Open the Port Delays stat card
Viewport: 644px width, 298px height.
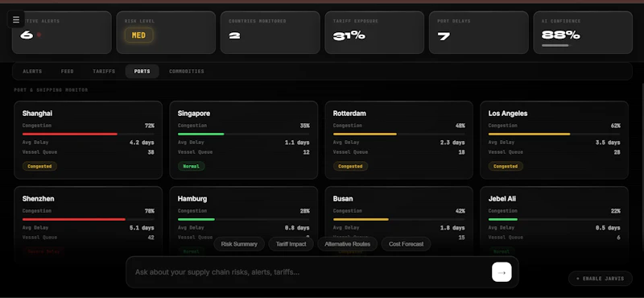[479, 32]
